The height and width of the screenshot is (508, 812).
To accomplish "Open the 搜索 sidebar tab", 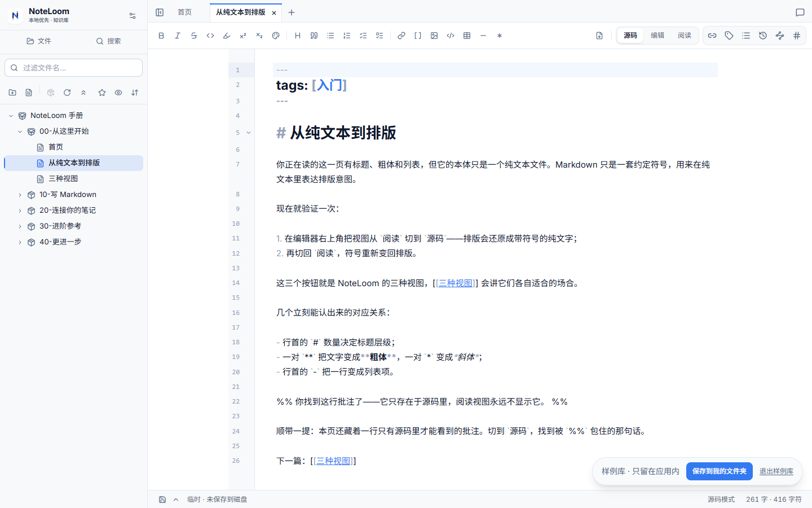I will point(108,41).
